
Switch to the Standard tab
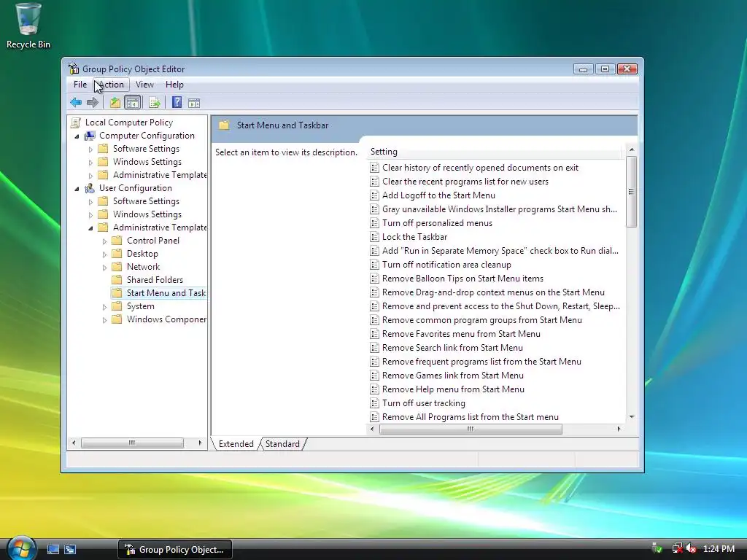click(x=282, y=444)
